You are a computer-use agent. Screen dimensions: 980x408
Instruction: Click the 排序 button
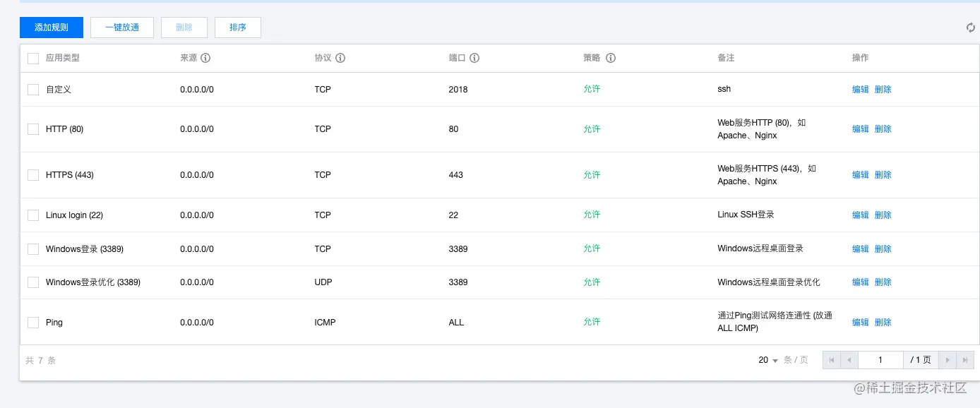(238, 28)
